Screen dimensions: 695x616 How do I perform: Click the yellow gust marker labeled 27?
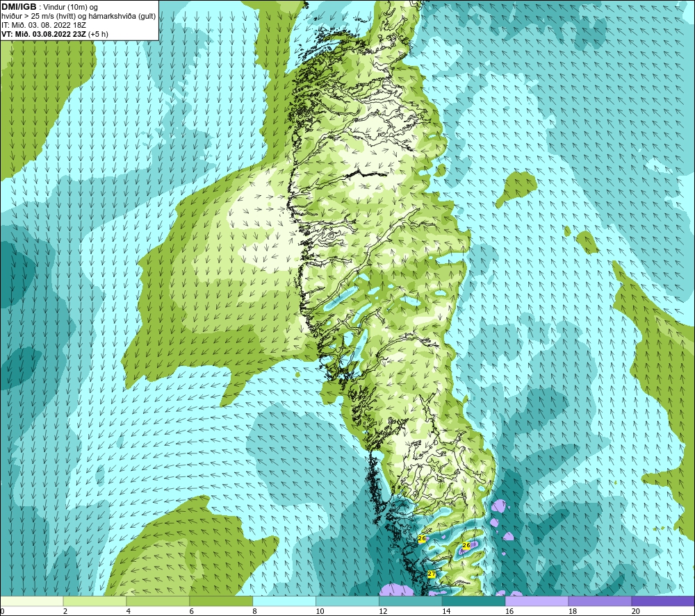(x=432, y=574)
